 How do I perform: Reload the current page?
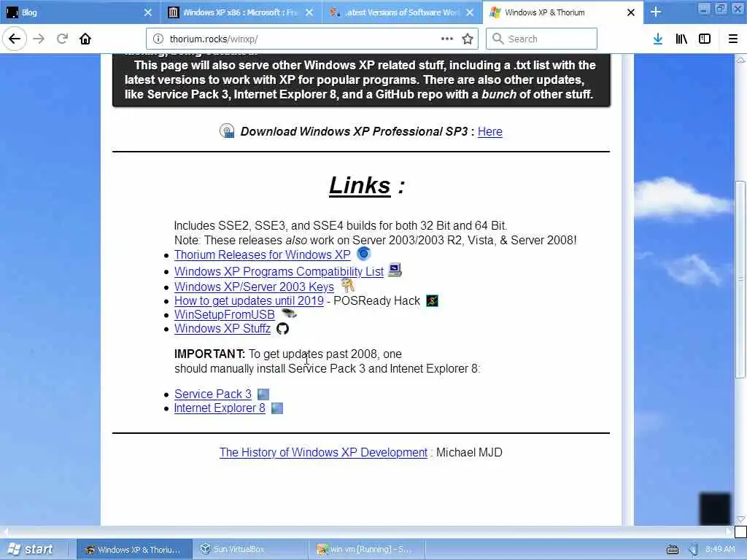click(62, 39)
